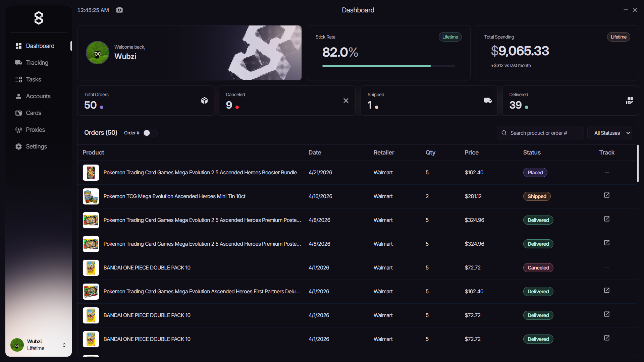Open the All Statuses dropdown
This screenshot has width=644, height=362.
point(609,133)
